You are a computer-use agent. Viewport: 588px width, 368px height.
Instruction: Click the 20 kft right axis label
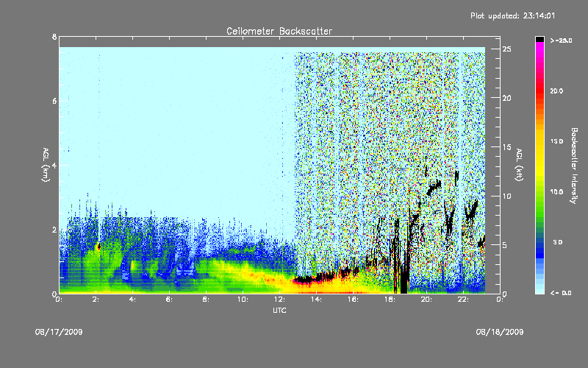506,98
